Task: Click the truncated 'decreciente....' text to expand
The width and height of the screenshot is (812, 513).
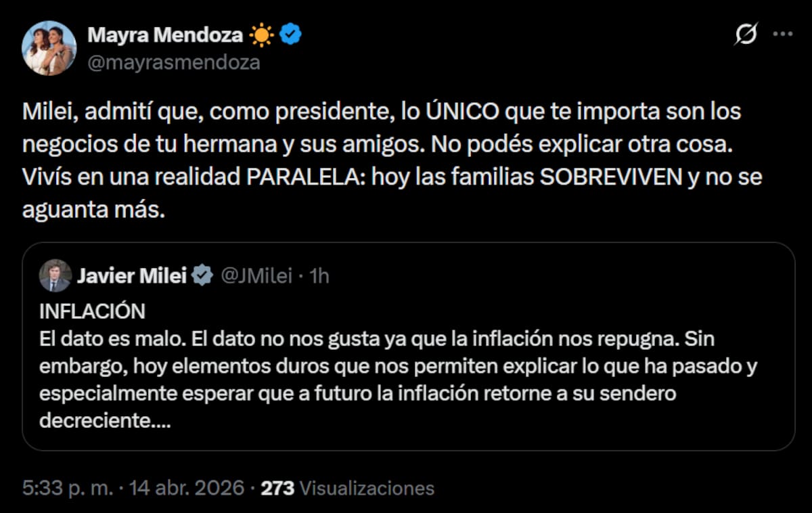Action: tap(105, 420)
